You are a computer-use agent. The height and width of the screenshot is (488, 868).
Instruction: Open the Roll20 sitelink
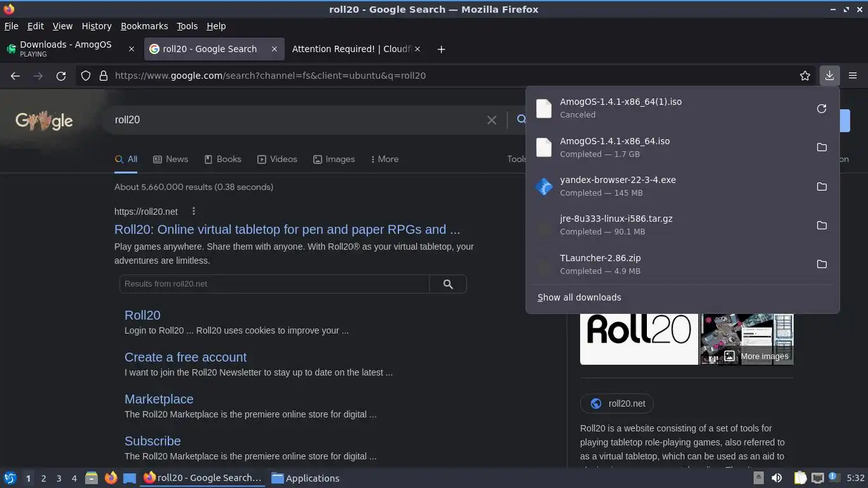(142, 315)
